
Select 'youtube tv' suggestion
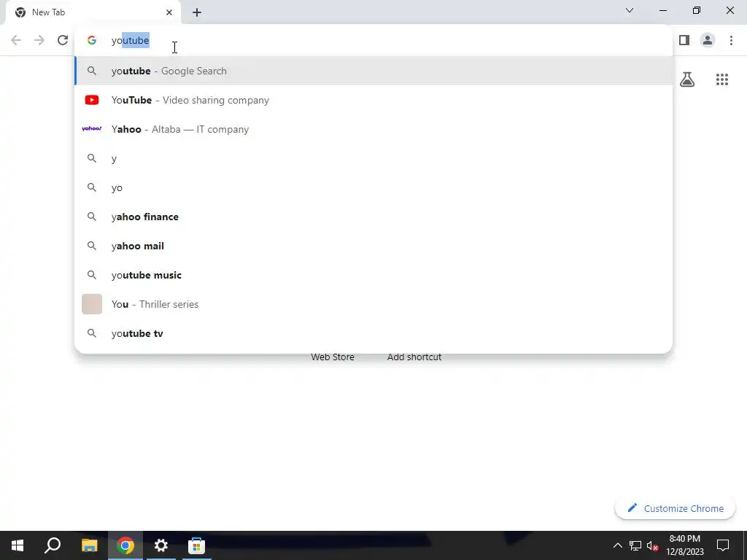(373, 333)
